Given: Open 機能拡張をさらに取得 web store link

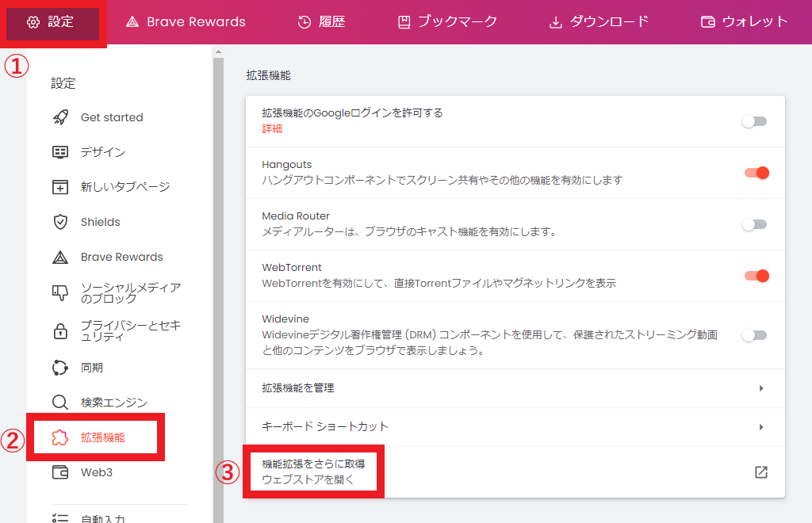Looking at the screenshot, I should [x=515, y=472].
